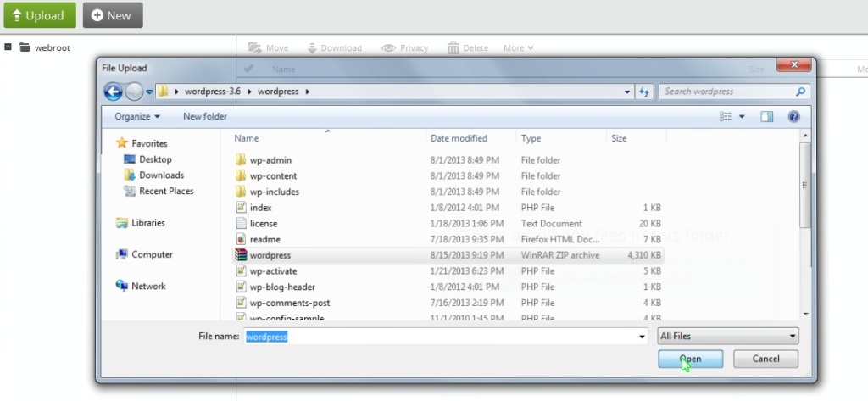Click the Privacy eye toolbar item
The image size is (868, 401).
pos(404,48)
